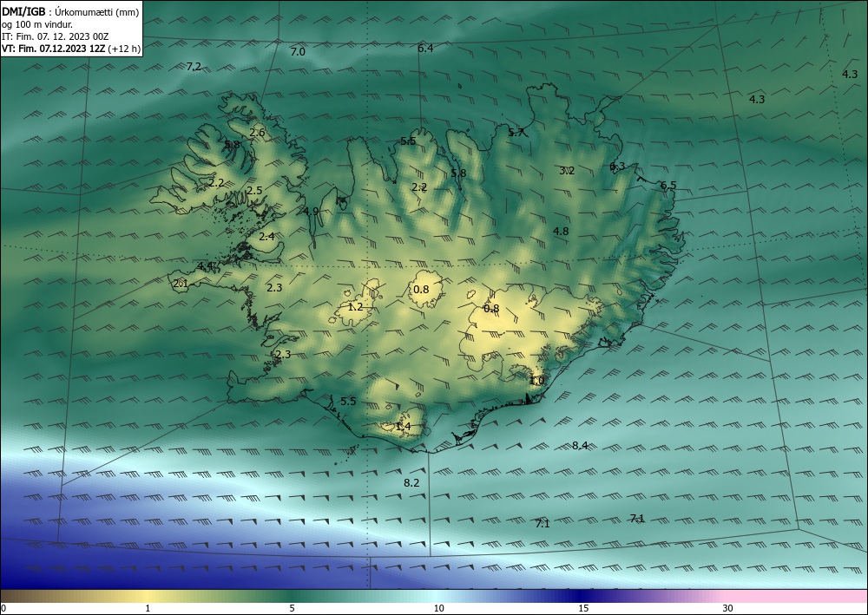Click the 4.4 value on the map

(206, 266)
